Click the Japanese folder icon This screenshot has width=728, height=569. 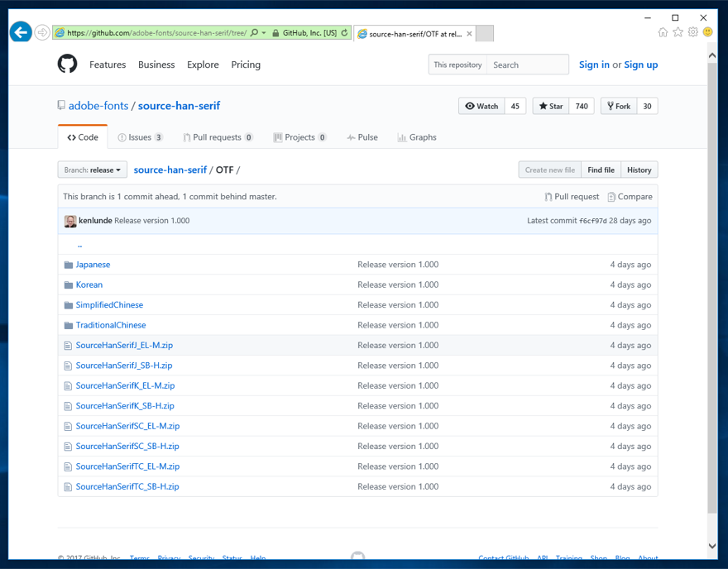pyautogui.click(x=68, y=265)
